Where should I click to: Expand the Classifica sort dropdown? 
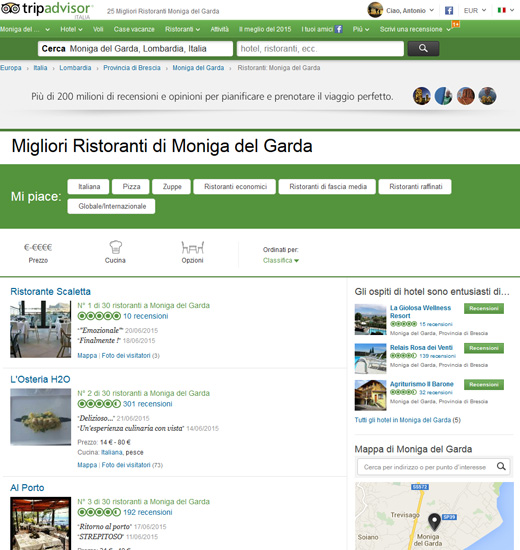click(x=281, y=261)
